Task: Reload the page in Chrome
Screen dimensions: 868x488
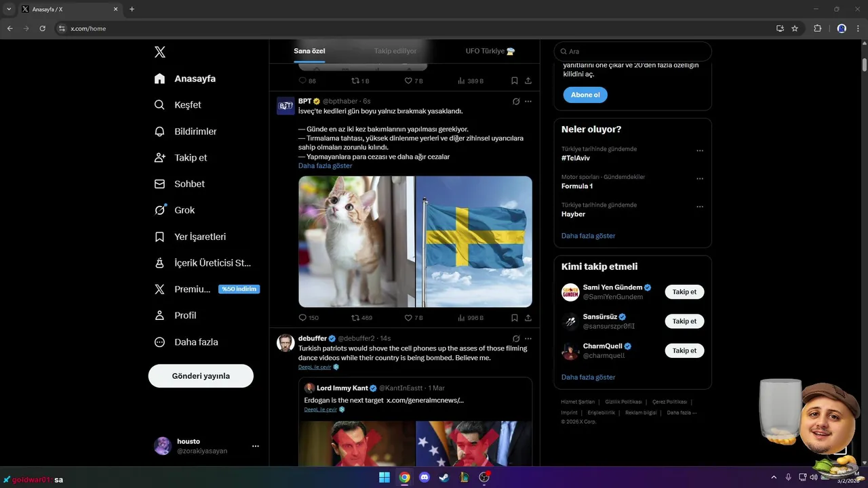Action: (42, 28)
